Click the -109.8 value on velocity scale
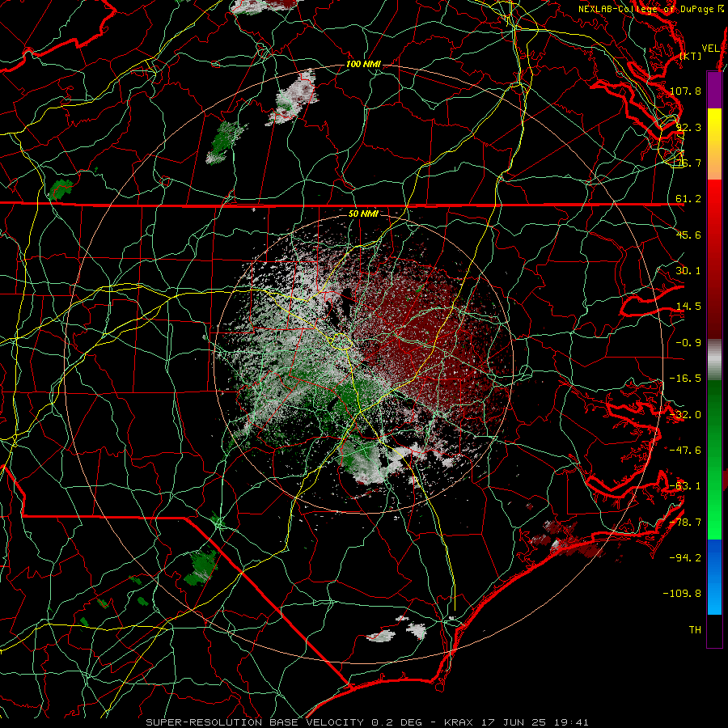 click(683, 594)
